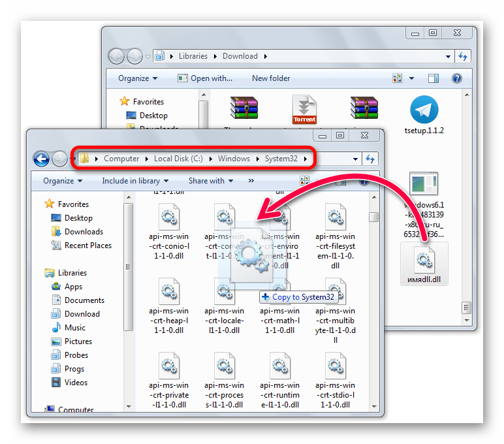The image size is (504, 444).
Task: Click Computer in System32 address path
Action: 121,159
